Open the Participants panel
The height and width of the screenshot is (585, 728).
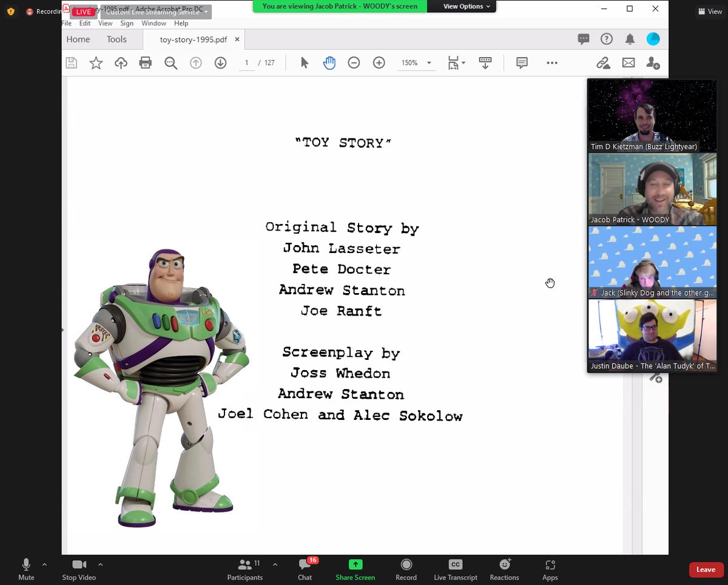[x=245, y=570]
